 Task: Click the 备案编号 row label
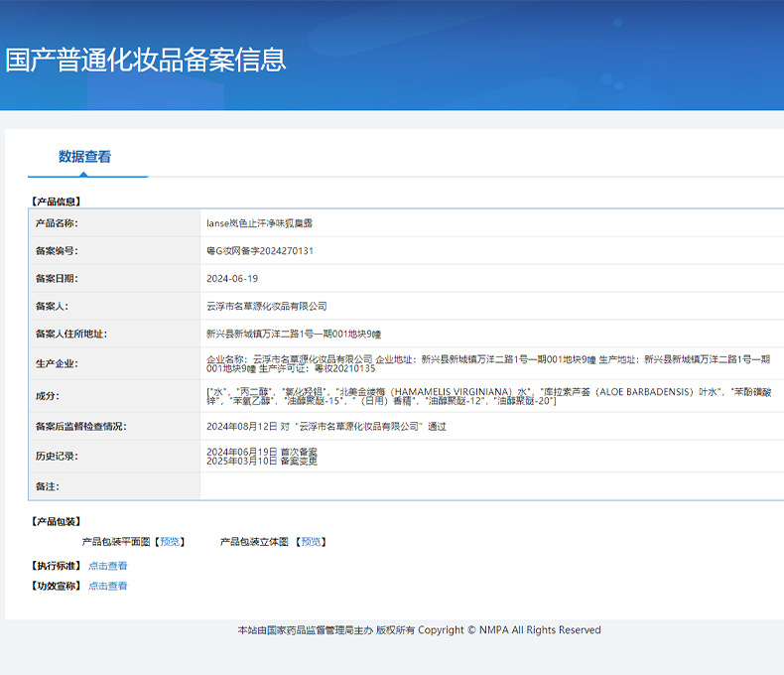coord(57,251)
